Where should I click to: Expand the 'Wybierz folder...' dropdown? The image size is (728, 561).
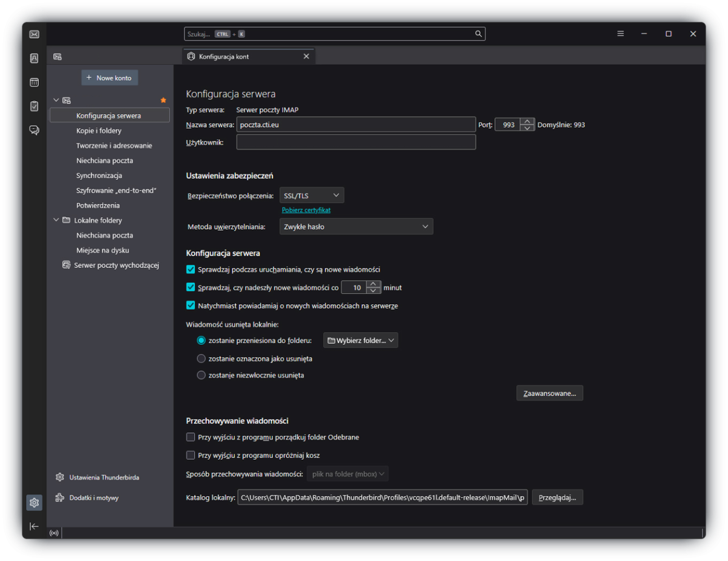point(360,341)
